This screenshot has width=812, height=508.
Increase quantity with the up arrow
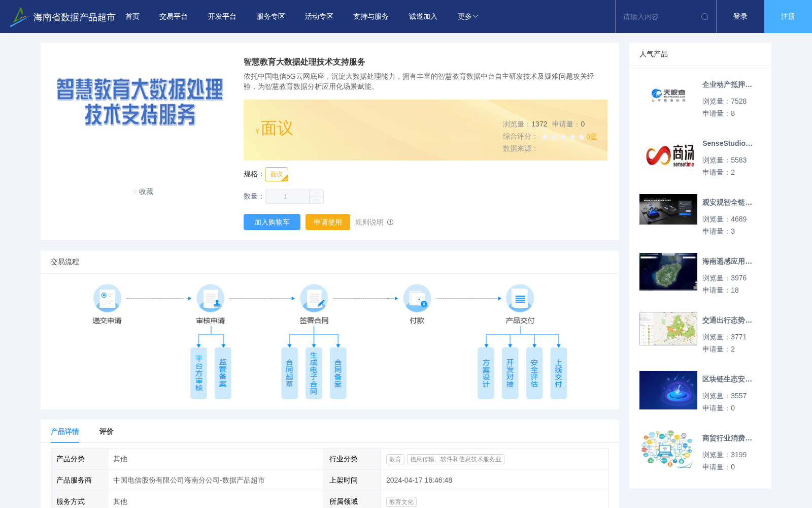(317, 193)
